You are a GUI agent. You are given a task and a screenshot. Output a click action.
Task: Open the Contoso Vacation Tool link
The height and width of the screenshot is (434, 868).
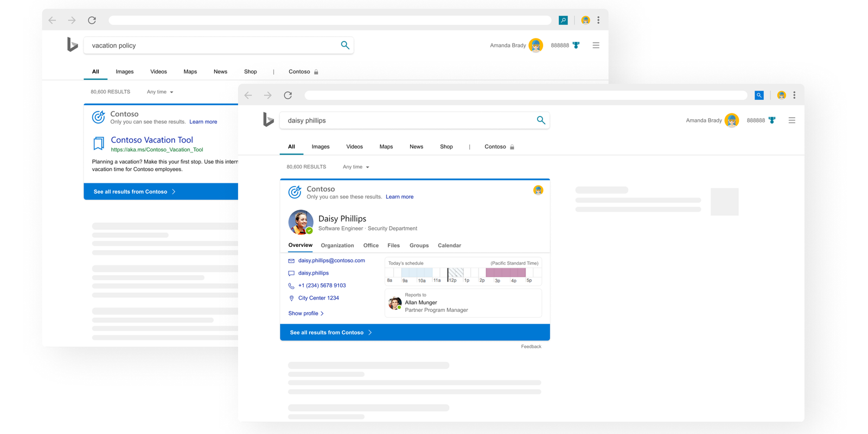point(152,140)
